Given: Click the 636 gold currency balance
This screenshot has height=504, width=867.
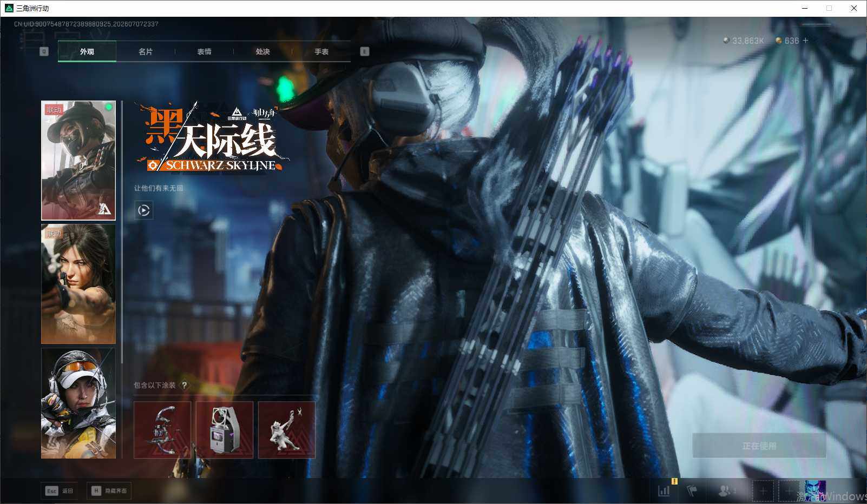Looking at the screenshot, I should coord(788,41).
